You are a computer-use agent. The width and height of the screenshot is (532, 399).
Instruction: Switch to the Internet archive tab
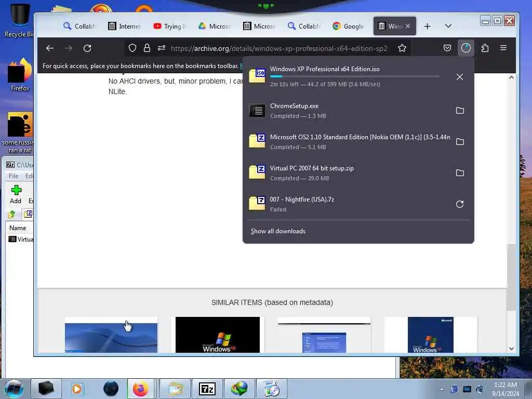click(124, 26)
